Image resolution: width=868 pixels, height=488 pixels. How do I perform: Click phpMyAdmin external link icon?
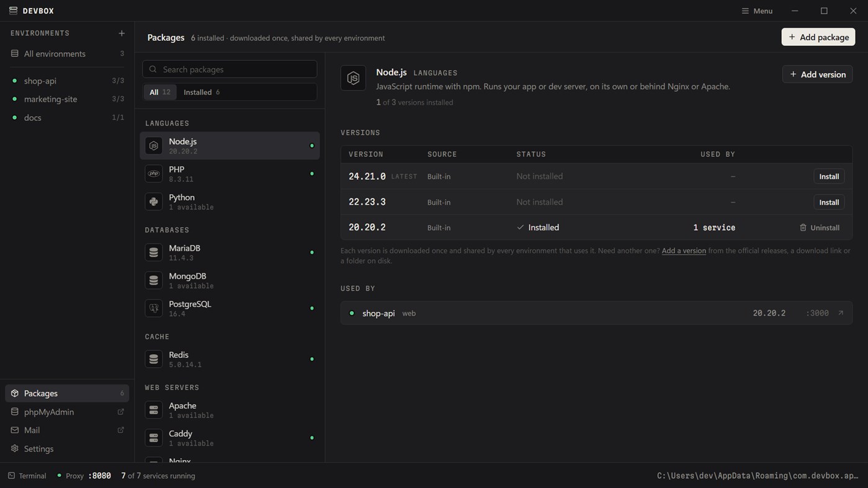click(120, 412)
